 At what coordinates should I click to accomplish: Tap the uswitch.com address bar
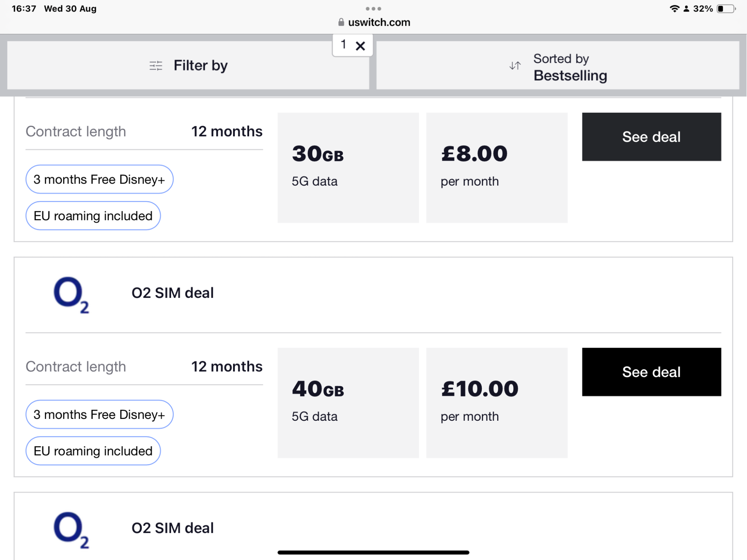click(379, 22)
